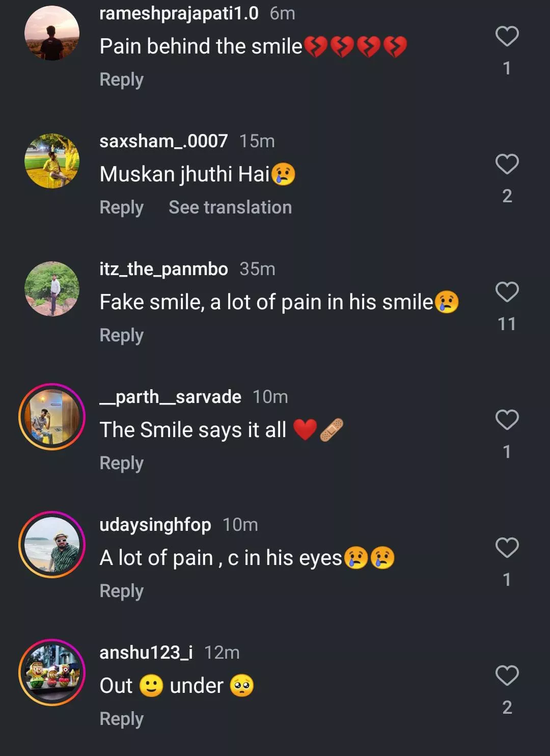550x756 pixels.
Task: Reply to the "Muskan jhuthi Hai" comment
Action: point(121,207)
